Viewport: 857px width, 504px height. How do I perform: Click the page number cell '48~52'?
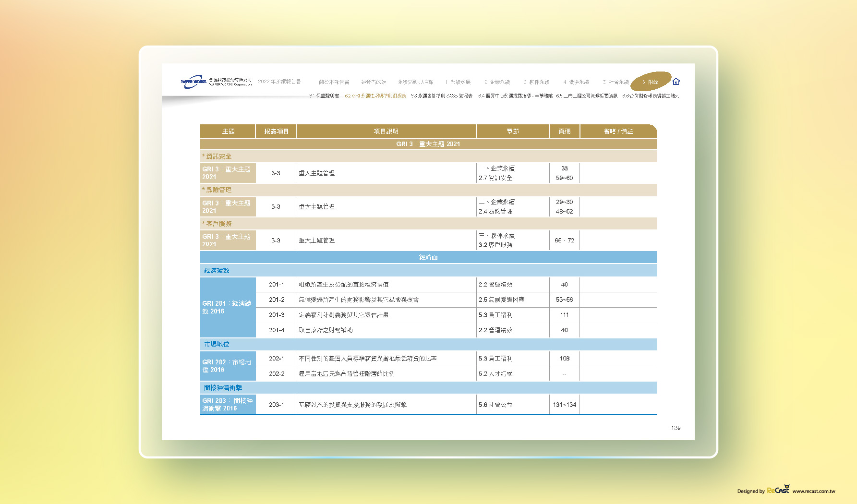565,212
